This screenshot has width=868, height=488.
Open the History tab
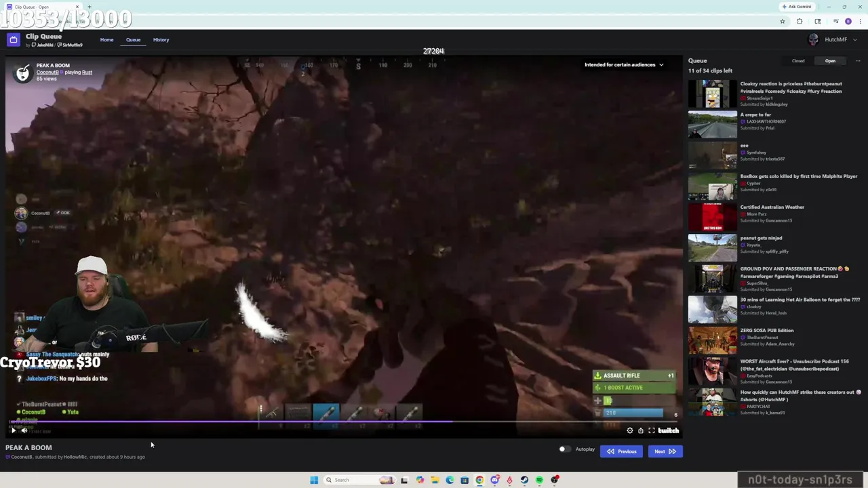(x=161, y=40)
